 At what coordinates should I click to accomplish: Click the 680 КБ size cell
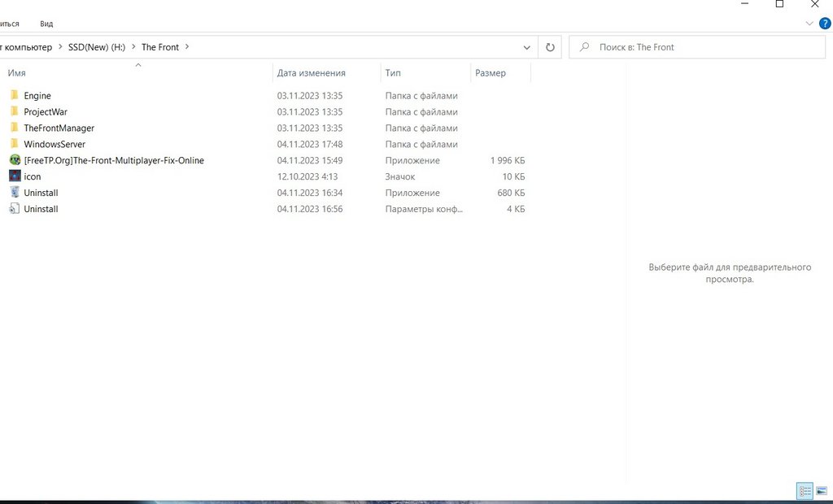[x=511, y=193]
